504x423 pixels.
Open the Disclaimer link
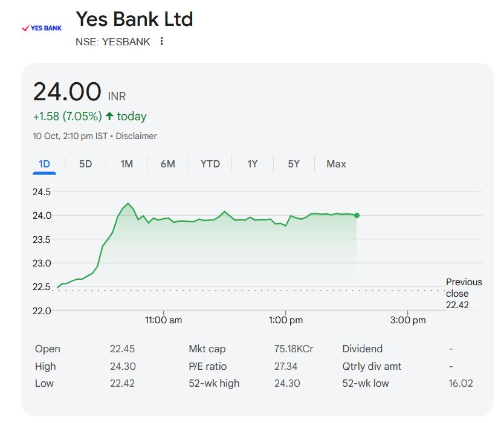click(136, 136)
